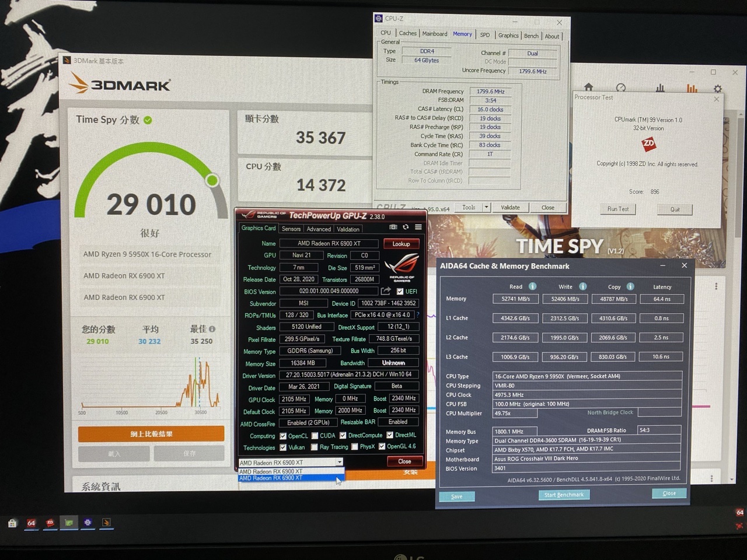747x560 pixels.
Task: Click Read info icon in AIDA64
Action: tap(532, 286)
